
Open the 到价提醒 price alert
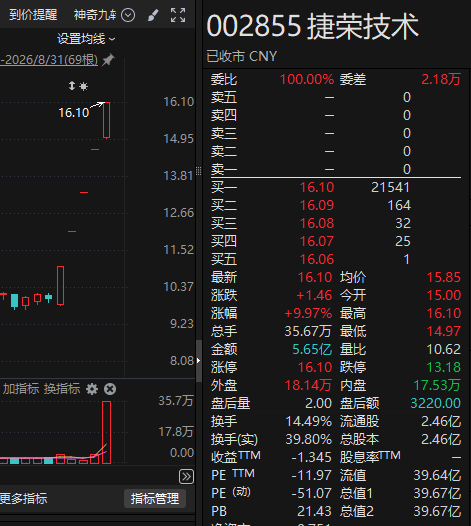(33, 15)
